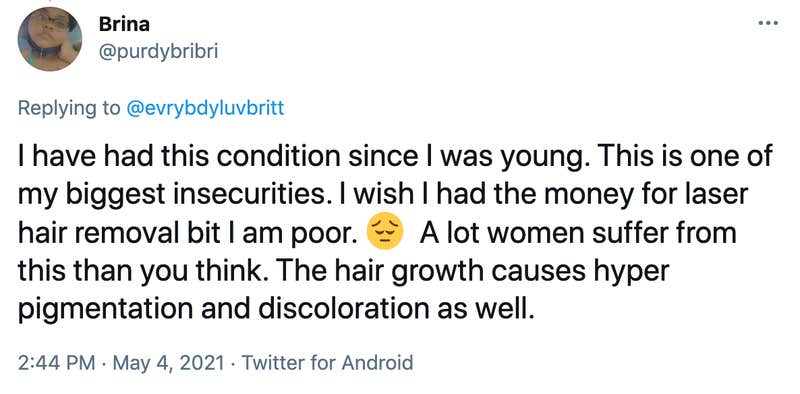The image size is (800, 394).
Task: Open the @purdybribri handle
Action: [x=158, y=52]
